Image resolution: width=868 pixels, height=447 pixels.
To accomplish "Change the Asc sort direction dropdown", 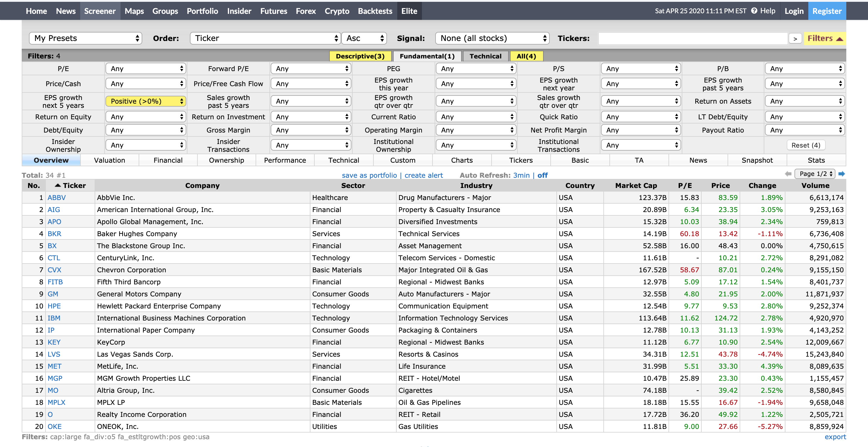I will [364, 38].
